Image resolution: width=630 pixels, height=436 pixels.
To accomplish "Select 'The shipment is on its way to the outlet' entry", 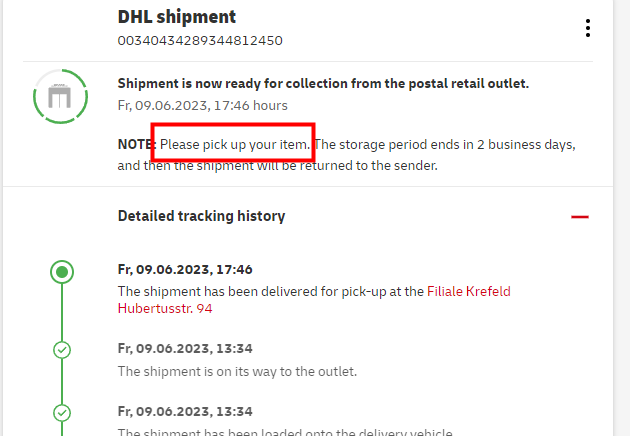I will click(237, 371).
